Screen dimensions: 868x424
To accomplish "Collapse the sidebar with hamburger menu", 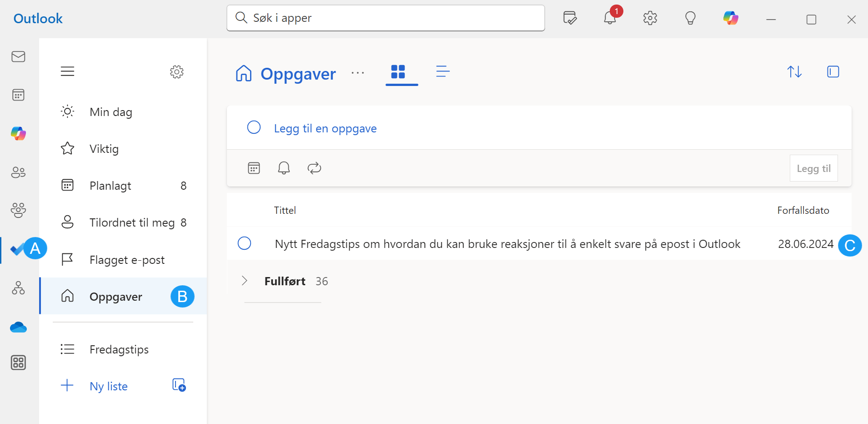I will coord(67,71).
